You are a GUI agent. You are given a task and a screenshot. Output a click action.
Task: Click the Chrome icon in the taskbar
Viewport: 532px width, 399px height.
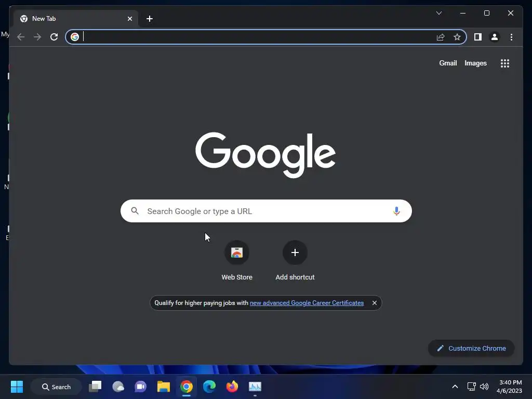tap(187, 387)
